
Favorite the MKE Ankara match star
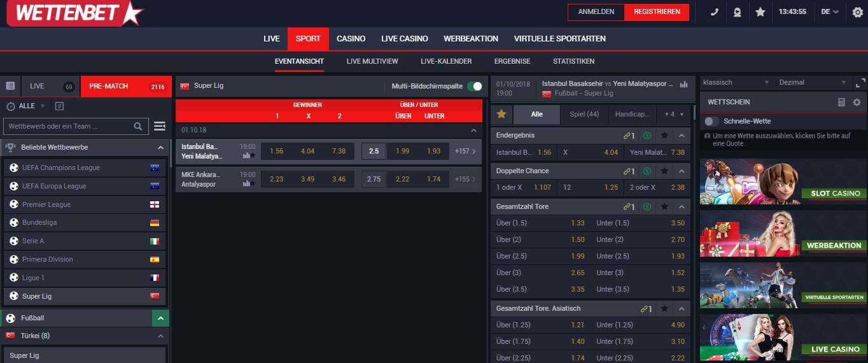(x=253, y=183)
